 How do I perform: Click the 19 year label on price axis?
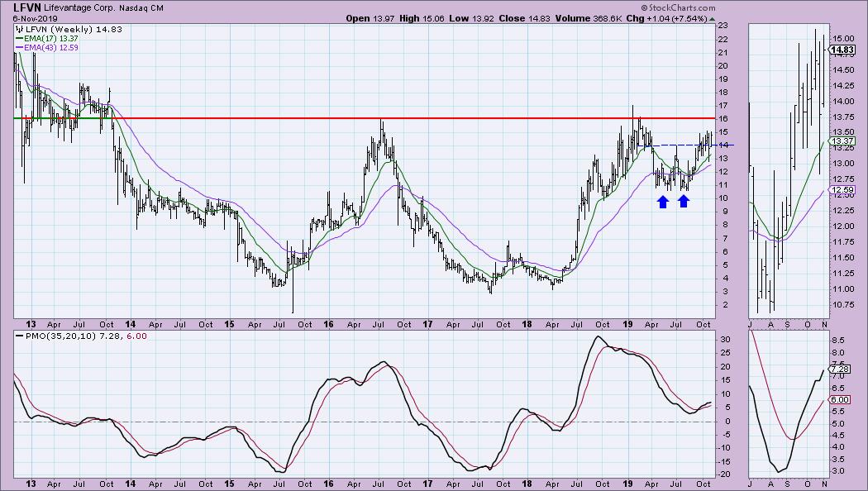(627, 324)
